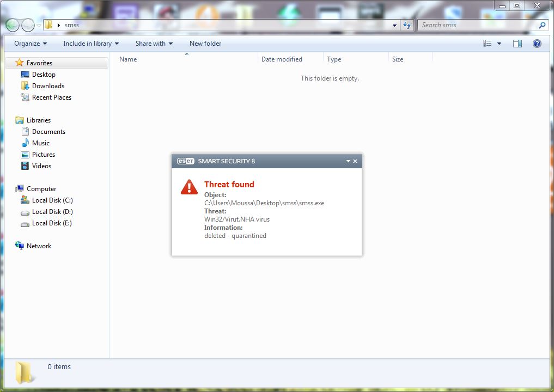Click the search magnifier icon
Image resolution: width=554 pixels, height=392 pixels.
(542, 25)
